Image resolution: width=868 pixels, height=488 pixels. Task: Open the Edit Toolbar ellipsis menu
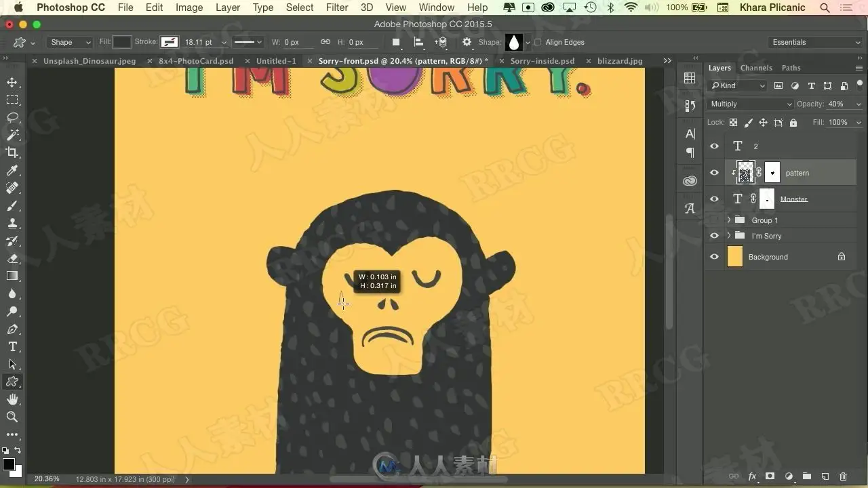point(12,434)
